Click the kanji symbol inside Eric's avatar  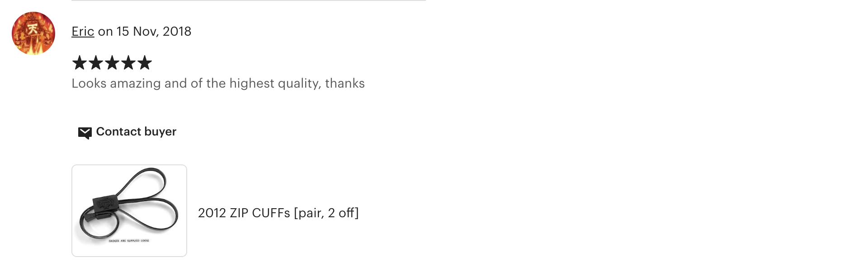[x=33, y=29]
